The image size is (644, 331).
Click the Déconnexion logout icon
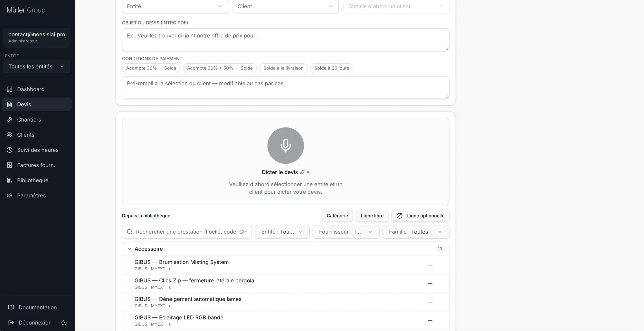pyautogui.click(x=11, y=322)
